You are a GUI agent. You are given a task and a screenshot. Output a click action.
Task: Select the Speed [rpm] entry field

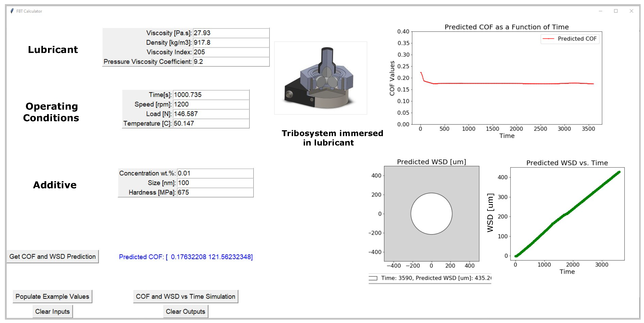(211, 104)
